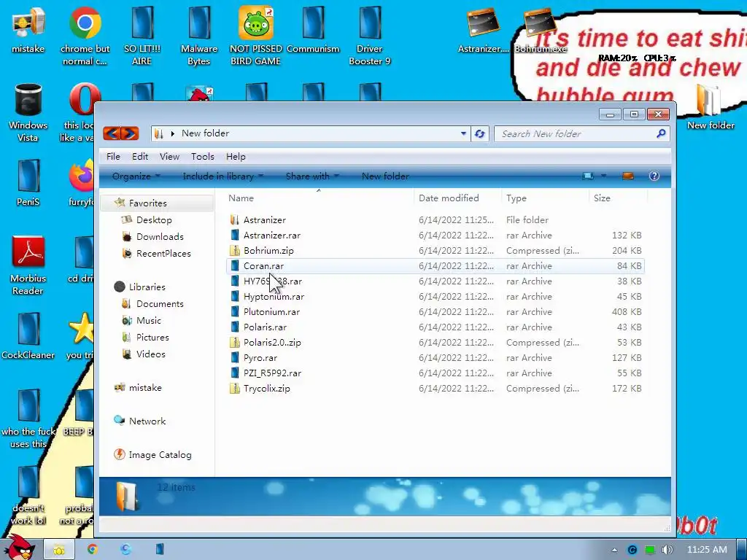Open the Music library
The width and height of the screenshot is (747, 560).
pyautogui.click(x=149, y=321)
